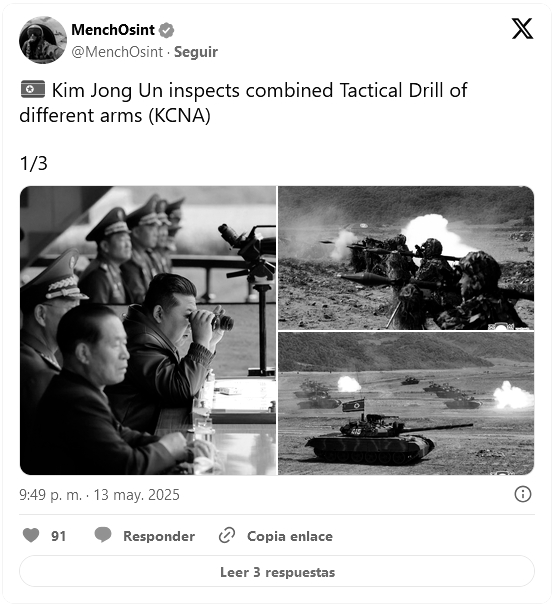Click the Responder label
The width and height of the screenshot is (555, 608).
point(159,536)
